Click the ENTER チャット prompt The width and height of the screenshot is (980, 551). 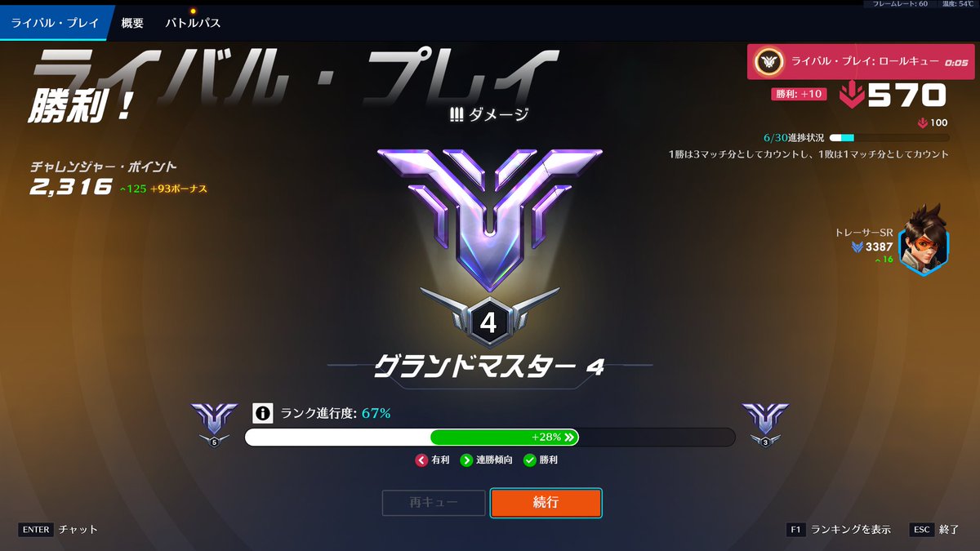point(58,530)
